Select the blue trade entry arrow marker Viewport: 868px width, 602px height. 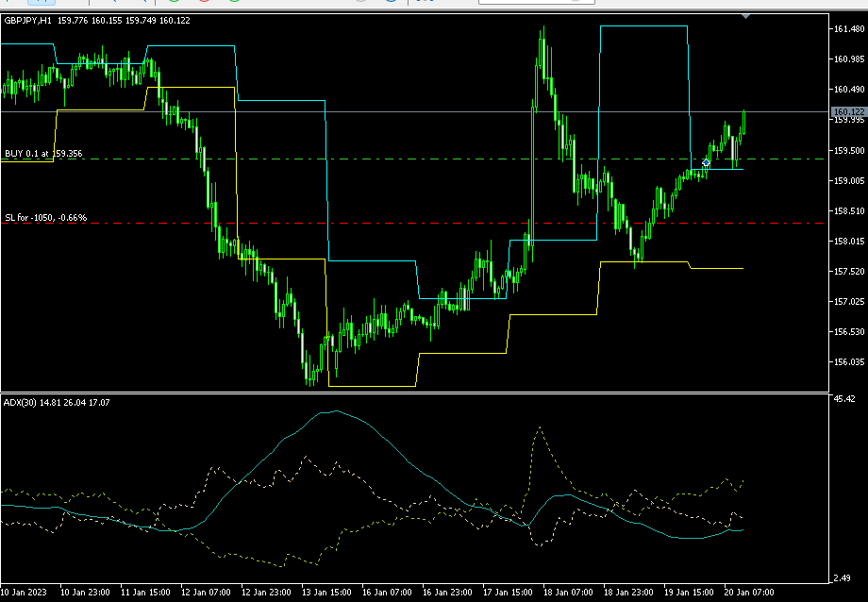coord(706,163)
